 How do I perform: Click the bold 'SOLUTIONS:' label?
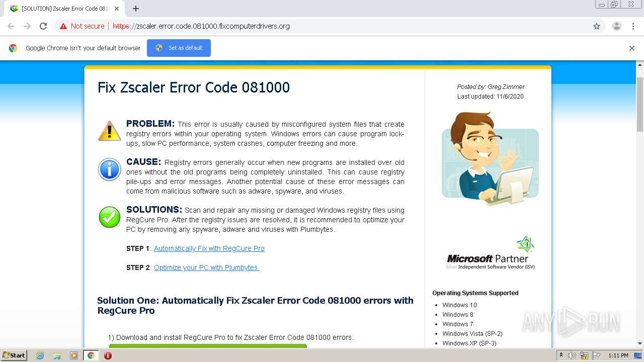click(154, 210)
